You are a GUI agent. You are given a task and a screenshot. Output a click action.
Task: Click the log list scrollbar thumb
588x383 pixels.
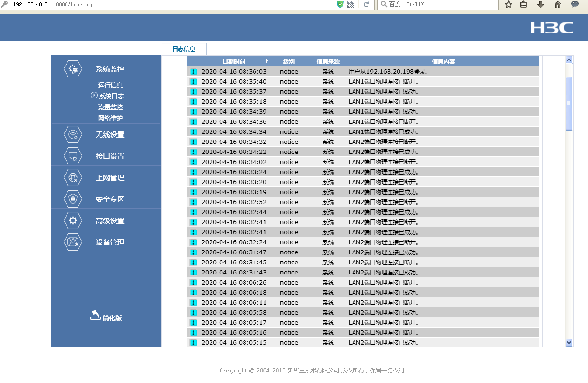[569, 103]
